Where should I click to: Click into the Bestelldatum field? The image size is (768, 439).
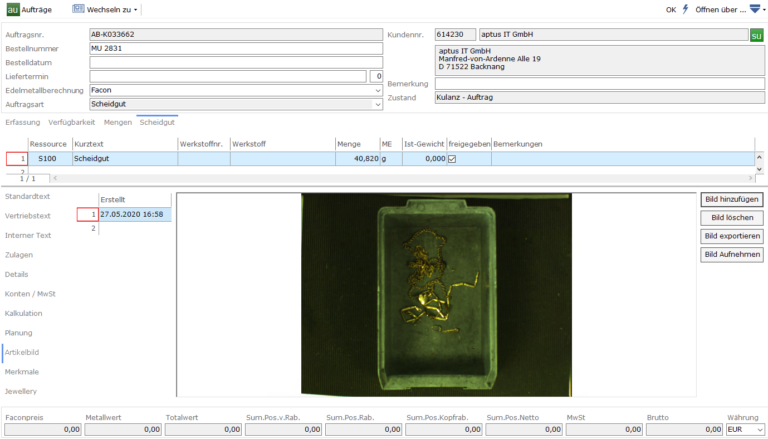[236, 62]
